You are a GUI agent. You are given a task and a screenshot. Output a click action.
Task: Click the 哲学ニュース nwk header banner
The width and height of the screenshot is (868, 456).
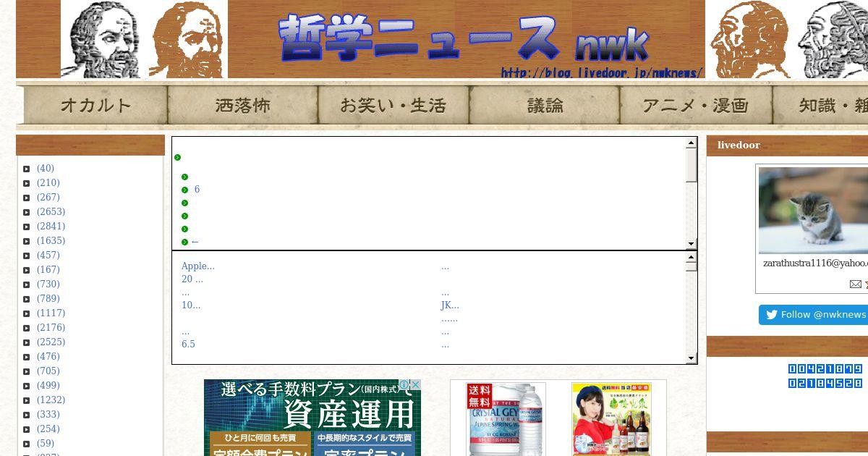[x=466, y=39]
